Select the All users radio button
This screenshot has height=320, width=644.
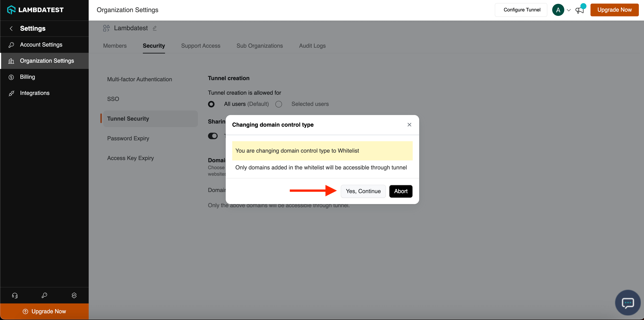tap(211, 104)
